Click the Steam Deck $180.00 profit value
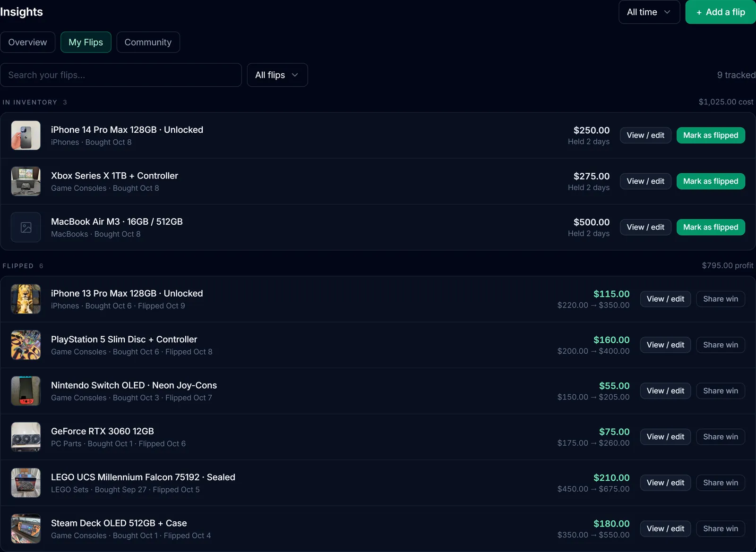This screenshot has height=552, width=756. [x=611, y=524]
